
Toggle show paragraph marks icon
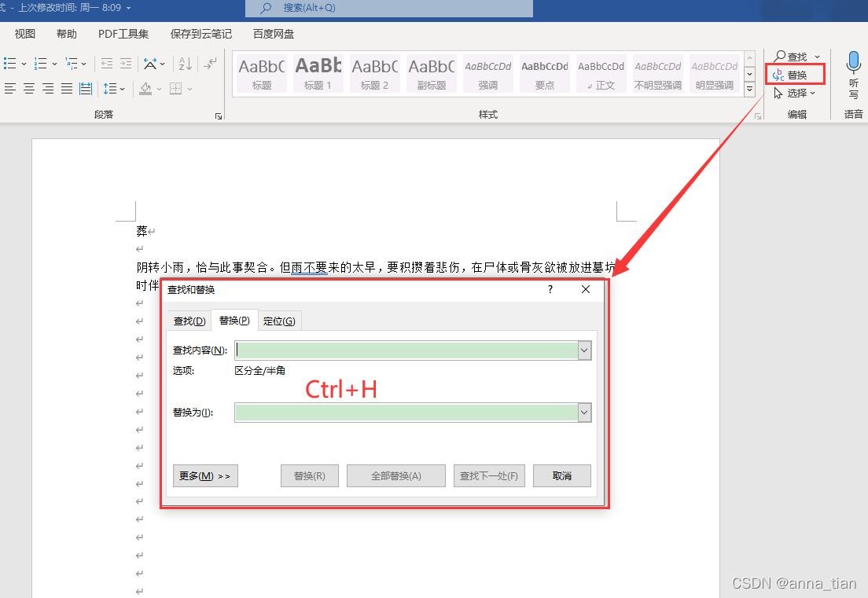point(210,64)
